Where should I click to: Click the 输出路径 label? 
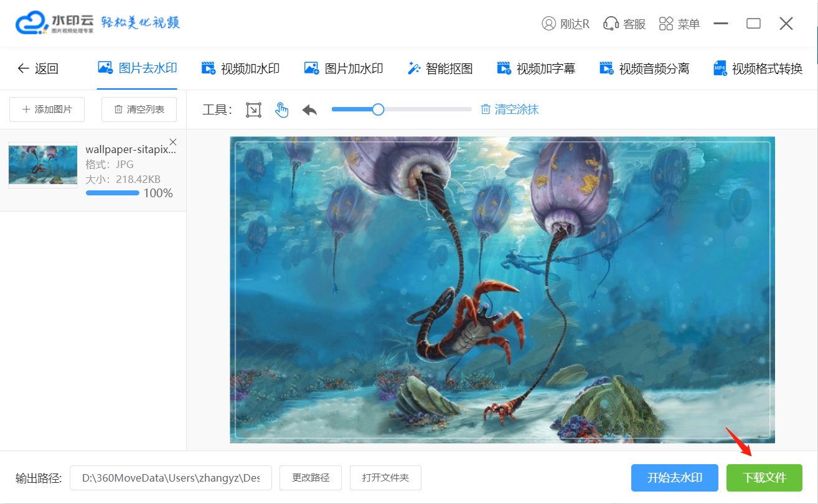tap(39, 478)
